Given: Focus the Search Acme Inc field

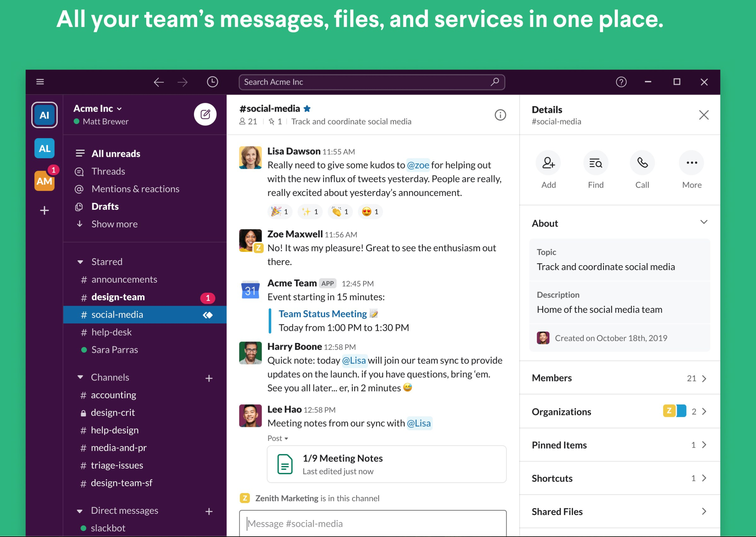Looking at the screenshot, I should pos(372,82).
